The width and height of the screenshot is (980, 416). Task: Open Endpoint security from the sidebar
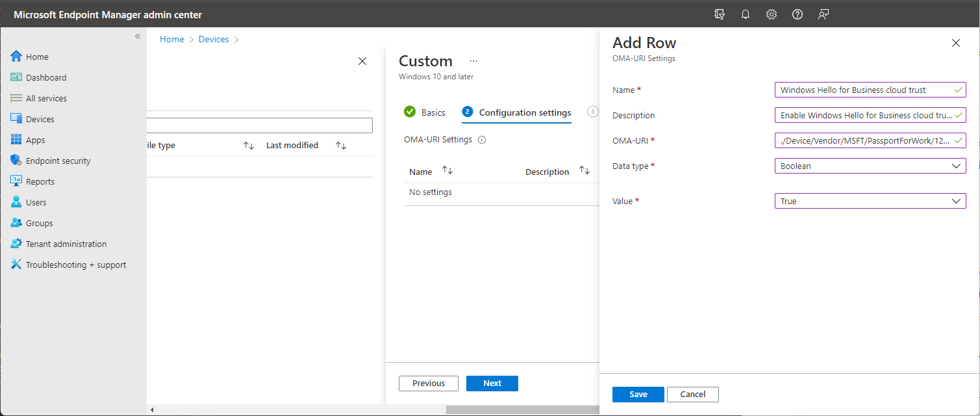click(x=58, y=161)
